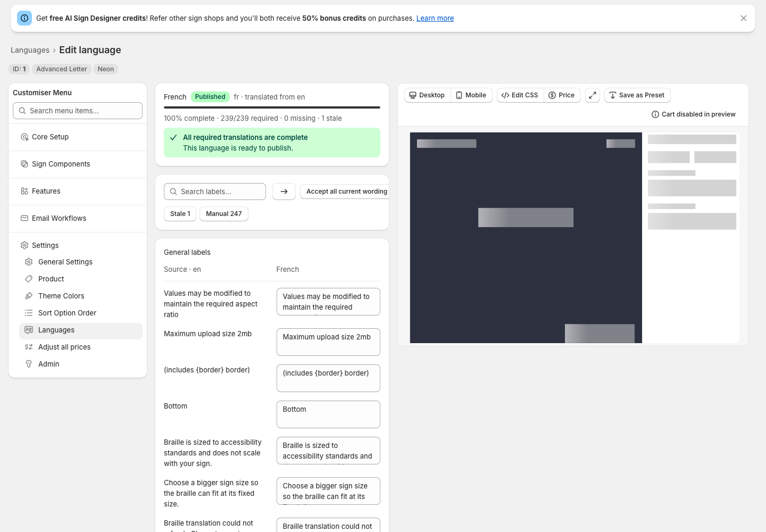Filter by Stale 1
The image size is (766, 532).
(x=180, y=214)
